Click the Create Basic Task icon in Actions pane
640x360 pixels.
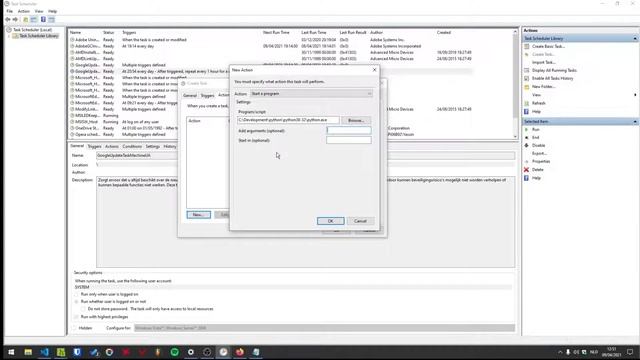click(527, 47)
